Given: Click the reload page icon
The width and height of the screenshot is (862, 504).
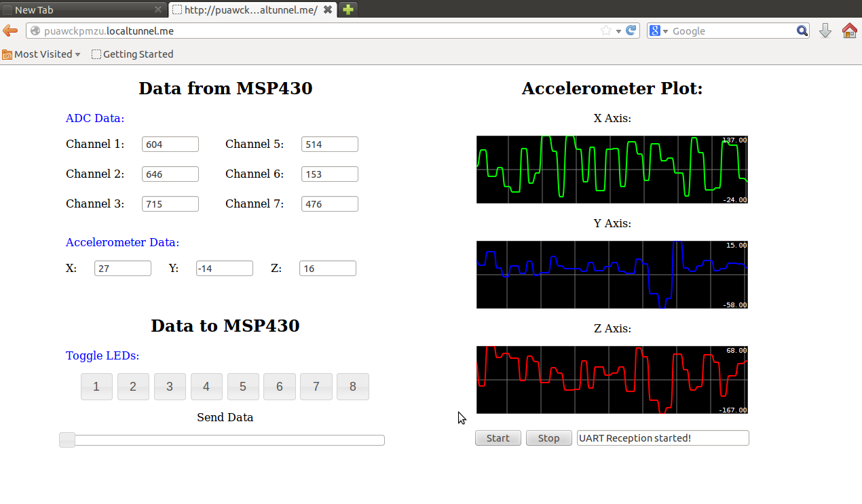Looking at the screenshot, I should coord(631,31).
